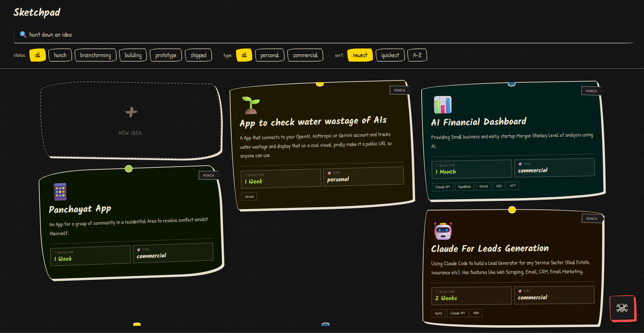Filter status by all
Image resolution: width=644 pixels, height=333 pixels.
[37, 55]
